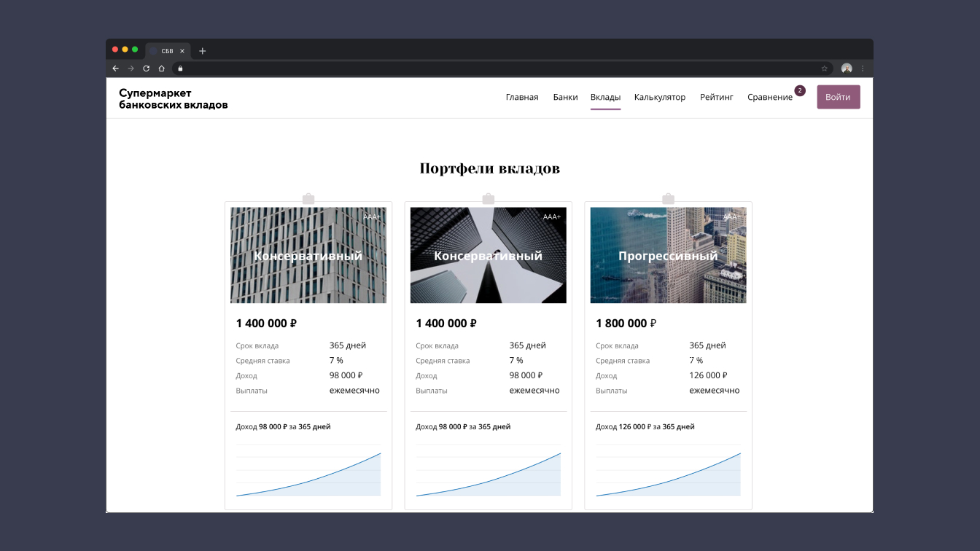The image size is (980, 551).
Task: Open the browser three-dot menu
Action: [x=863, y=69]
